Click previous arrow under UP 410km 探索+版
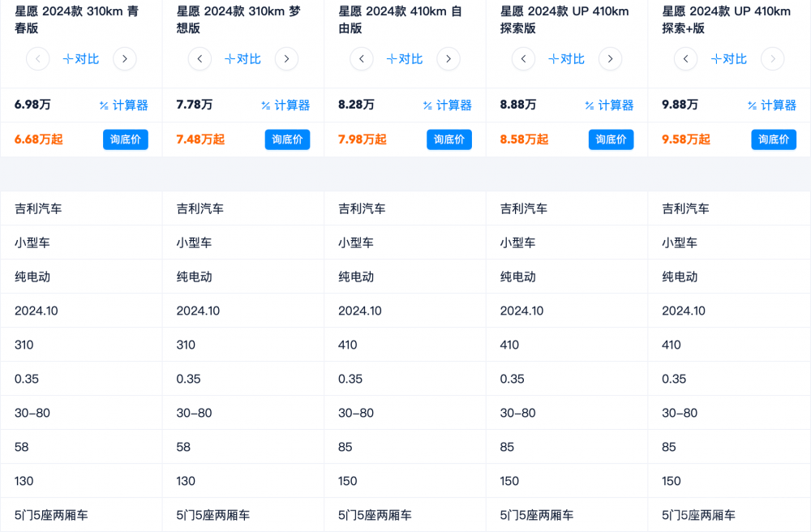Screen dimensions: 811x532 [686, 59]
